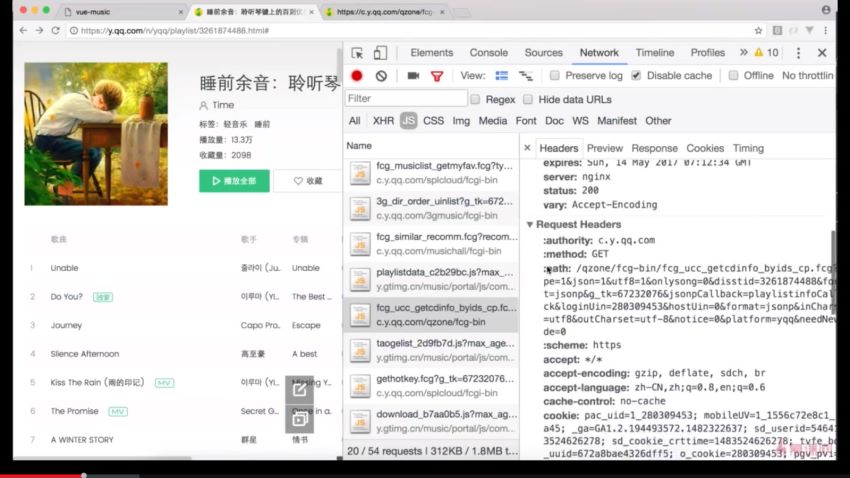Select the taogelist_2d9fb7d.js request row
The width and height of the screenshot is (850, 478).
[x=432, y=350]
